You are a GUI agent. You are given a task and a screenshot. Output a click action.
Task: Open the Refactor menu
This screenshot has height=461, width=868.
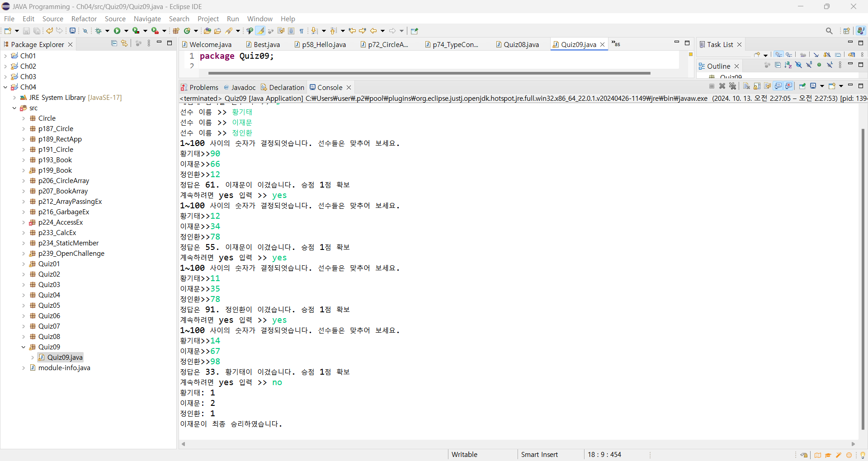click(84, 19)
